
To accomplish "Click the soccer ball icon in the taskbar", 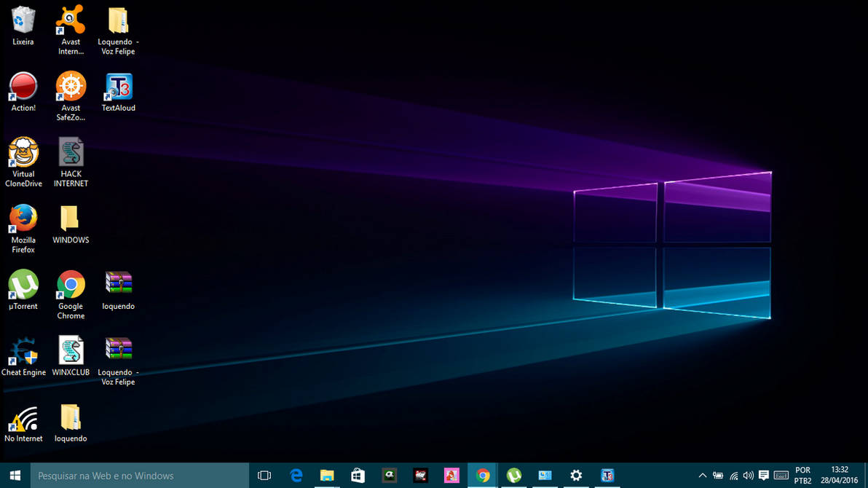I will [x=389, y=476].
